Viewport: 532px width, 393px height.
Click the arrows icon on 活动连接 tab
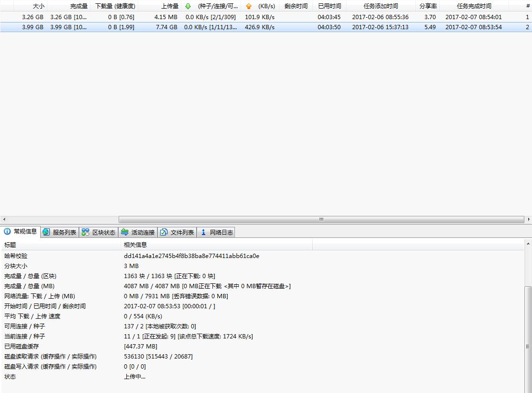click(125, 232)
